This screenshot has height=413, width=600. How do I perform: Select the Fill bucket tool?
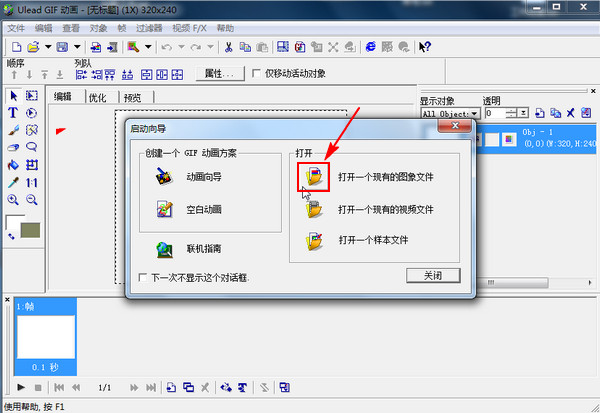click(13, 165)
